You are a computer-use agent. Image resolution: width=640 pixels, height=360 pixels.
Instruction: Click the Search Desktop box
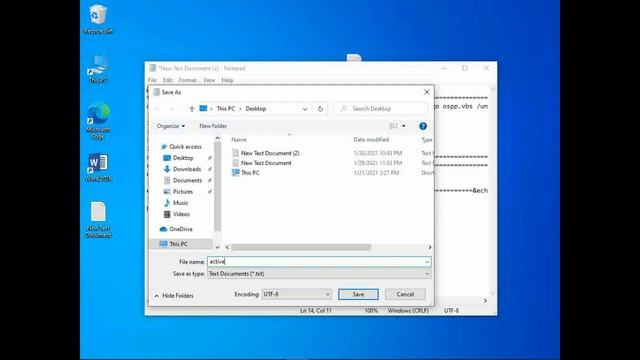click(x=381, y=109)
